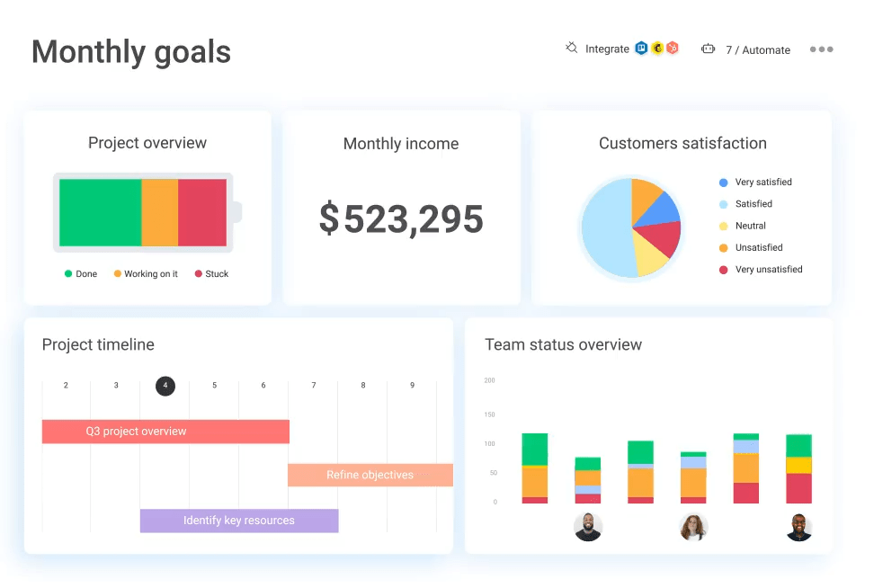Click the green Done battery segment
874x588 pixels.
(x=101, y=212)
